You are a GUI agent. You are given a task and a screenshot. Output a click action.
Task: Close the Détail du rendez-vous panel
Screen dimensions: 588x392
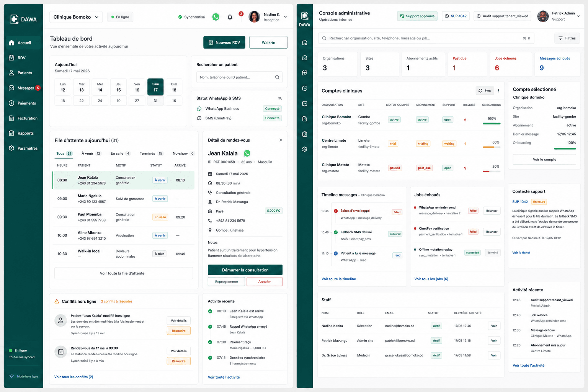281,140
